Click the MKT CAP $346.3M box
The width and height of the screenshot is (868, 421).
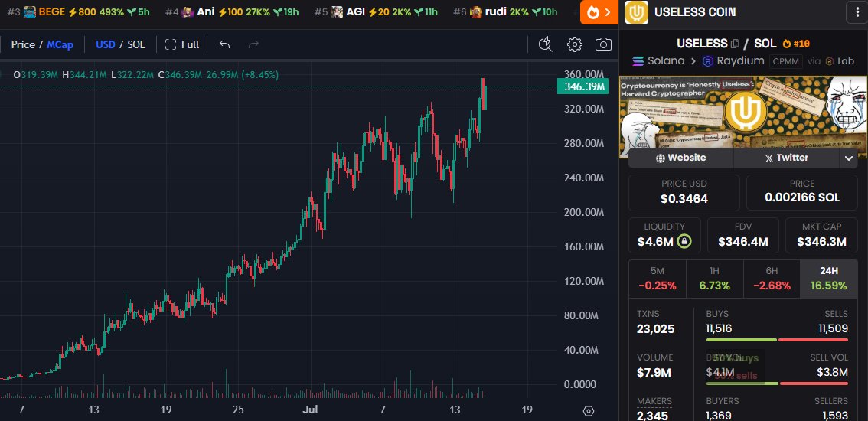click(x=821, y=236)
